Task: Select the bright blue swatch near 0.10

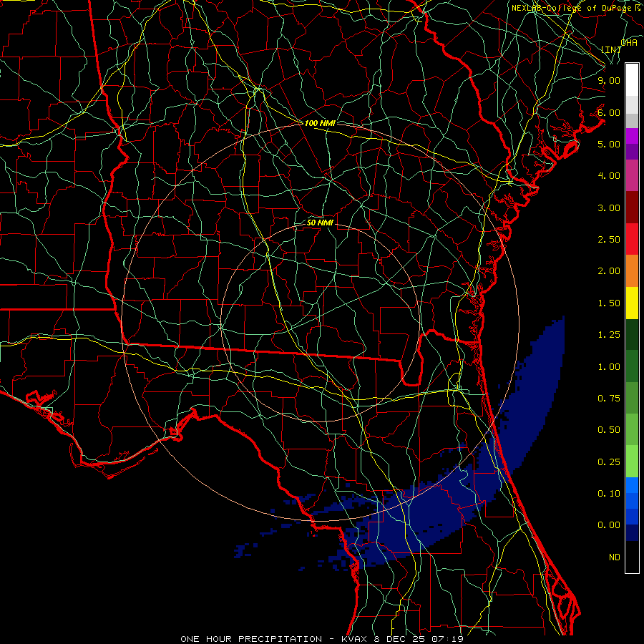Action: 632,485
